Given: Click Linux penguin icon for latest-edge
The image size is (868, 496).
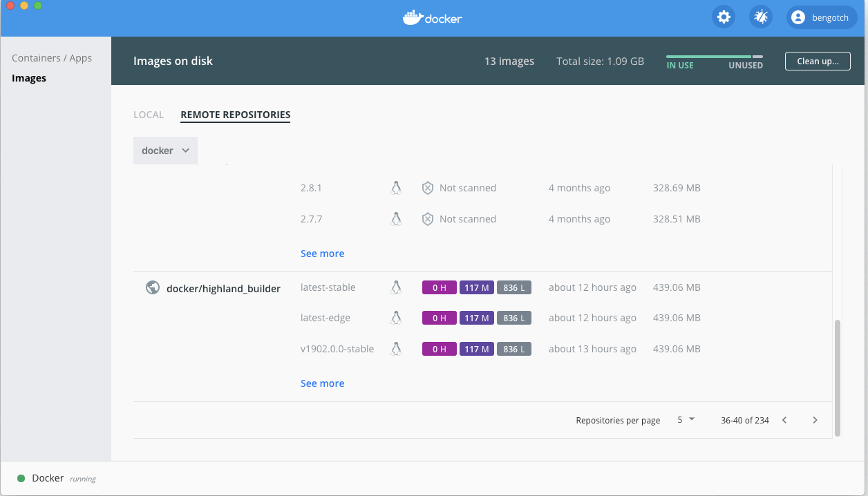Looking at the screenshot, I should coord(396,318).
